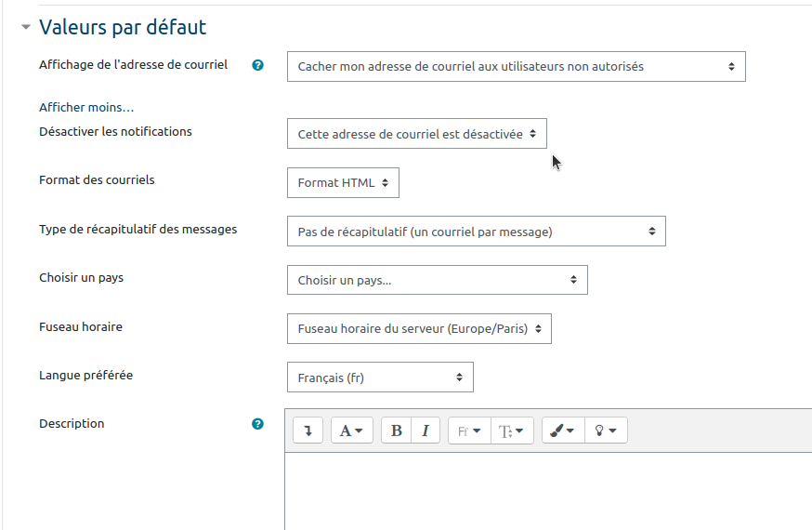Toggle bold formatting in the editor
The height and width of the screenshot is (530, 812).
[397, 431]
